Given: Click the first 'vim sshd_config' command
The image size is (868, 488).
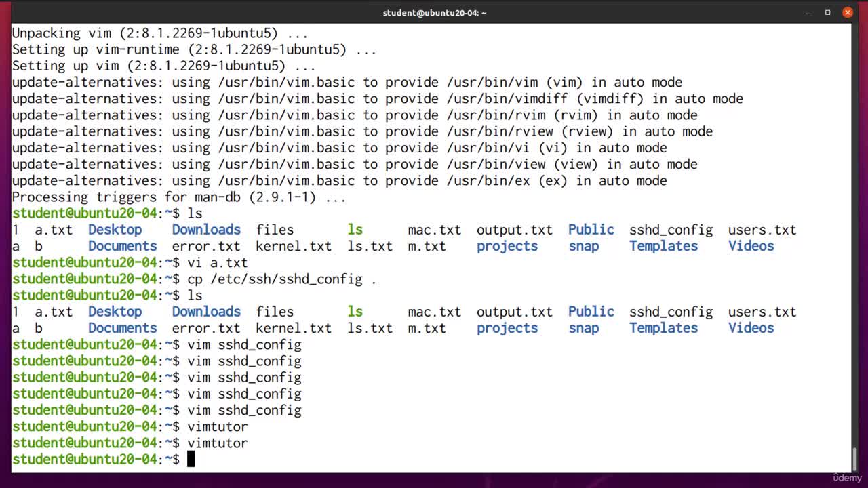Looking at the screenshot, I should point(244,344).
